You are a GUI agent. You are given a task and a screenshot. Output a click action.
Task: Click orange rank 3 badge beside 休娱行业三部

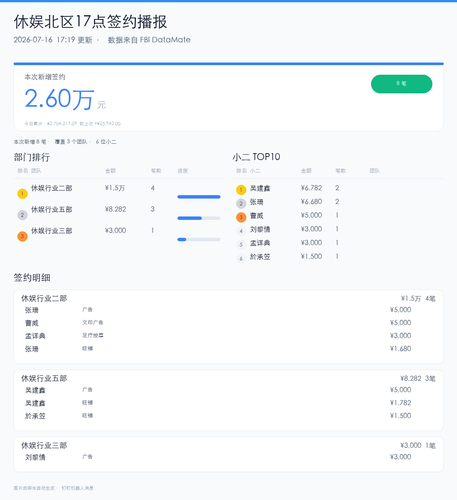(x=22, y=236)
